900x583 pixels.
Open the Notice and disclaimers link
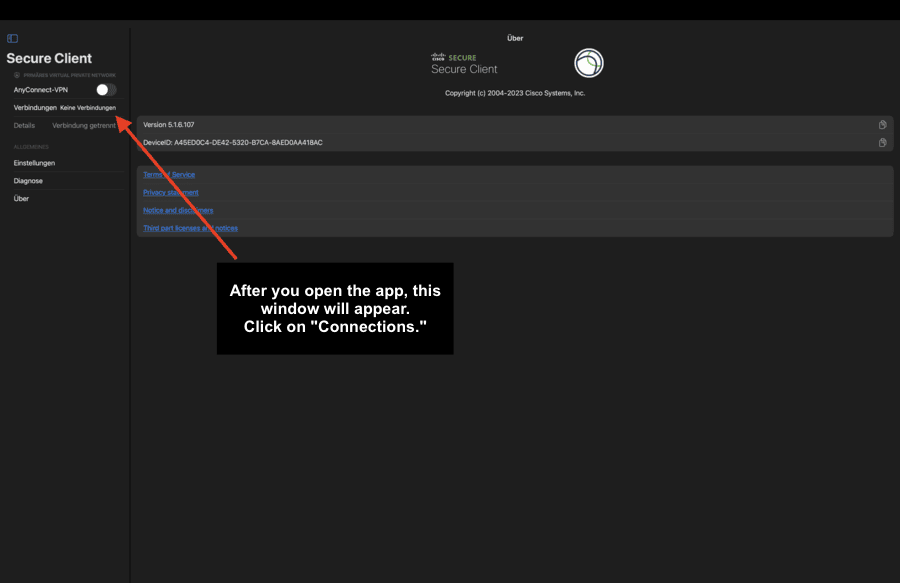(x=178, y=210)
